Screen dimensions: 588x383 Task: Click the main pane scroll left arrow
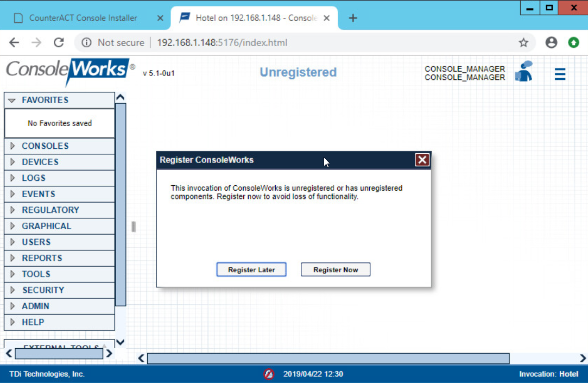141,358
